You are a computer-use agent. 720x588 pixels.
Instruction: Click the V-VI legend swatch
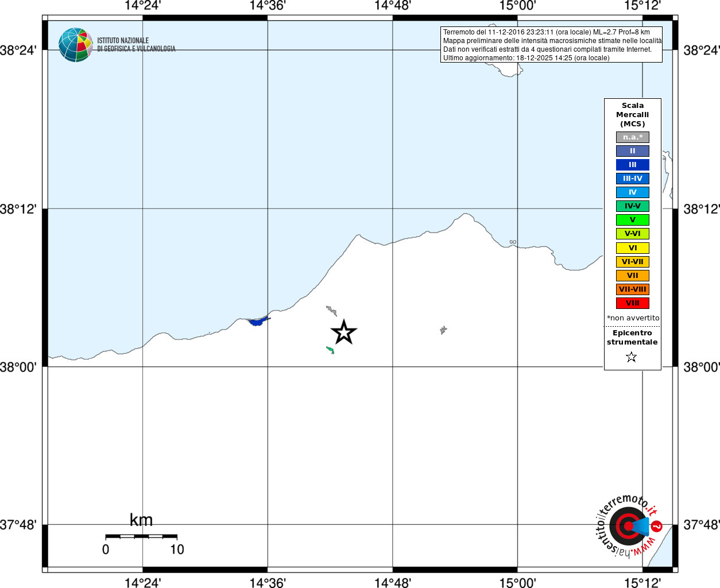click(x=633, y=234)
